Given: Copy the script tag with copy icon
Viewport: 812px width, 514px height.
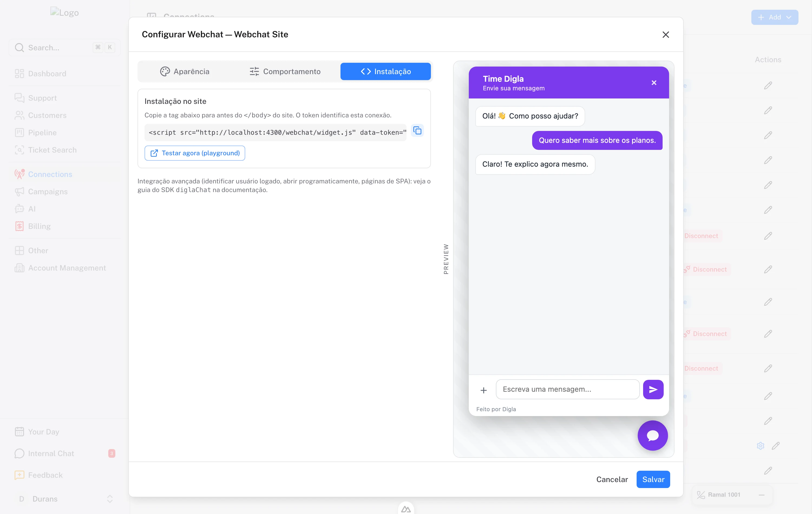Looking at the screenshot, I should coord(417,130).
